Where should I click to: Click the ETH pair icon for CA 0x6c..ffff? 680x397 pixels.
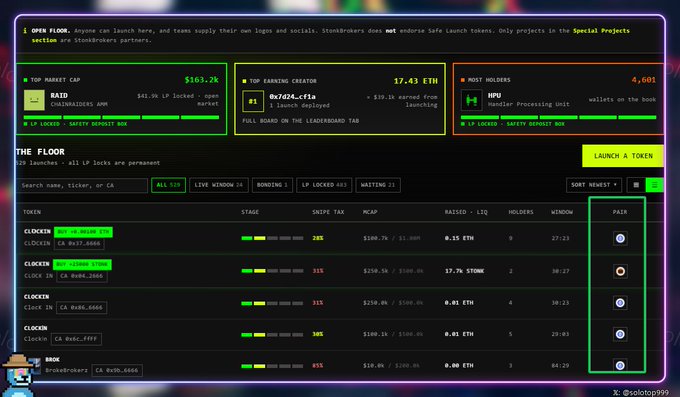[x=620, y=334]
